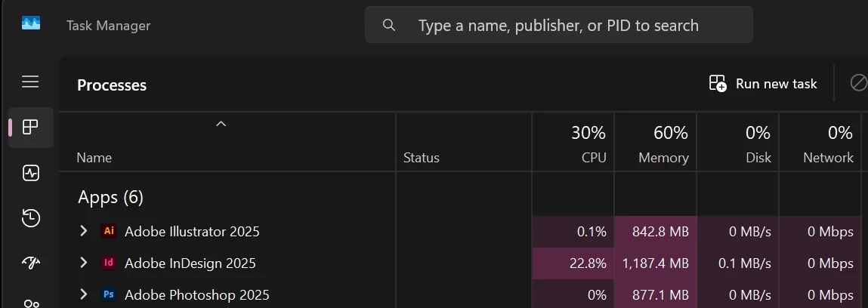Open the Startup apps icon in sidebar
The width and height of the screenshot is (868, 308).
click(x=30, y=262)
